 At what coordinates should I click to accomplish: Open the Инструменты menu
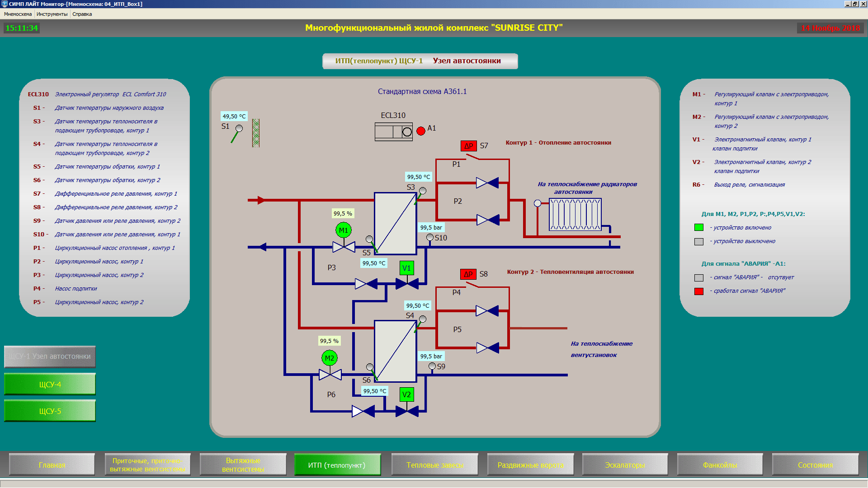click(52, 14)
